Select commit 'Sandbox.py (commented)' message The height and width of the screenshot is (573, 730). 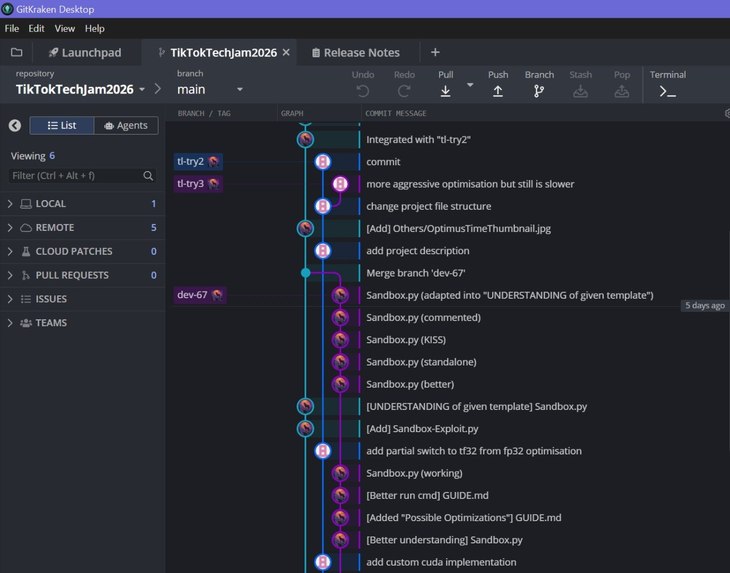pyautogui.click(x=423, y=317)
